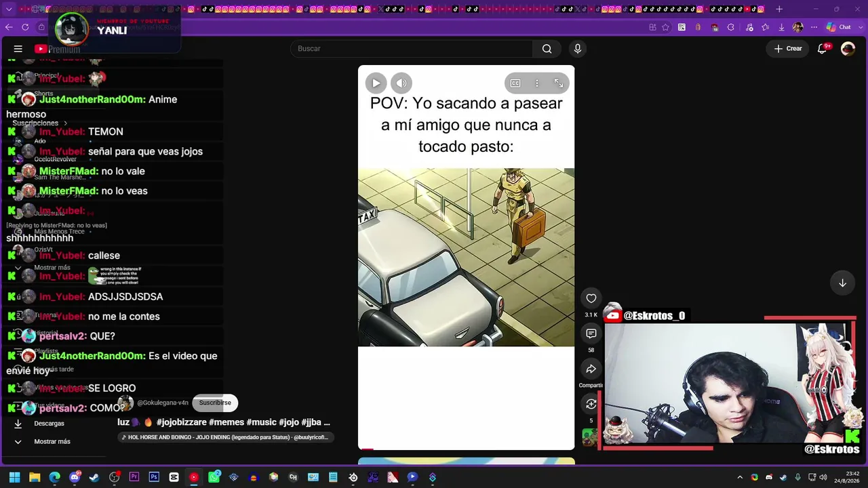Subscribe with the Suscribirse button

coord(215,403)
